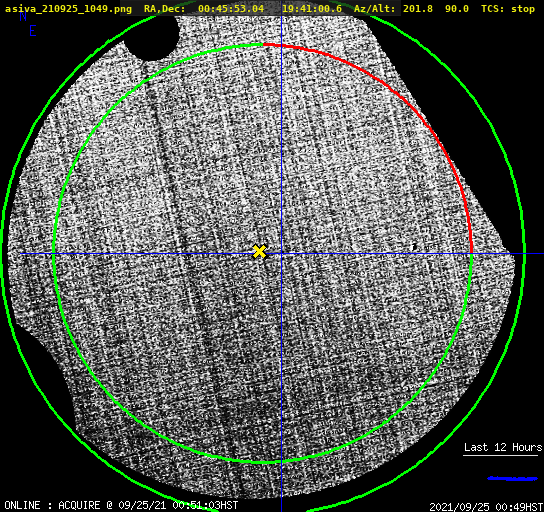The width and height of the screenshot is (544, 512).
Task: Open the Last 12 Hours link
Action: [x=503, y=447]
